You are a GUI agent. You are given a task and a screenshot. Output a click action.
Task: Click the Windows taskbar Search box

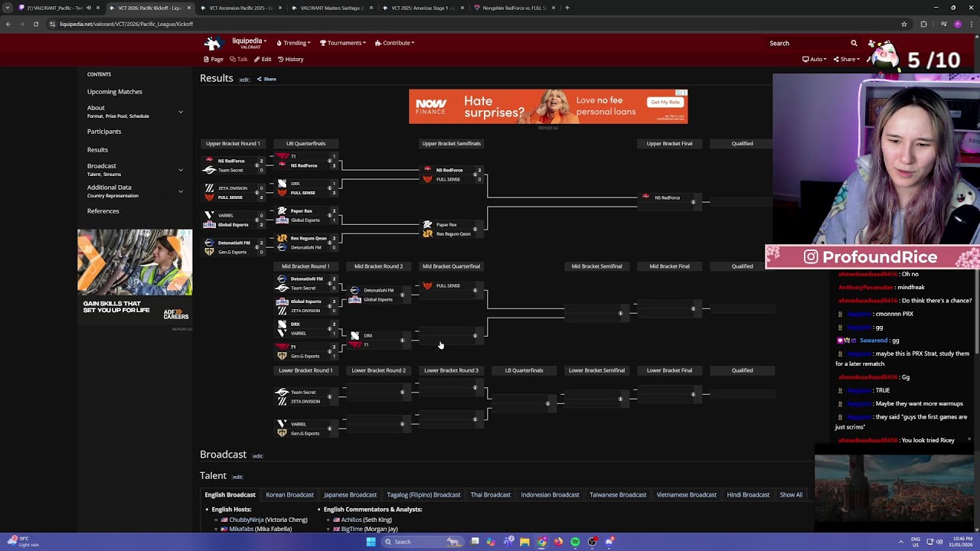[422, 542]
